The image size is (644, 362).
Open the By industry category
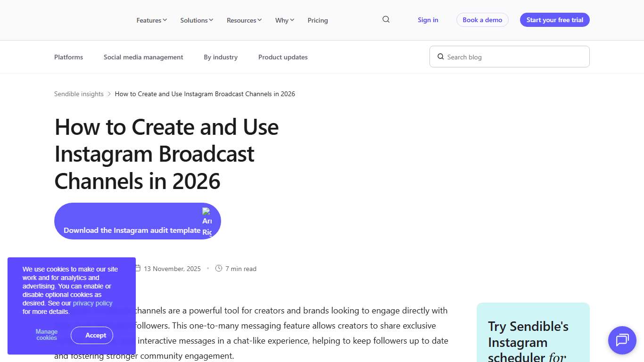coord(220,57)
